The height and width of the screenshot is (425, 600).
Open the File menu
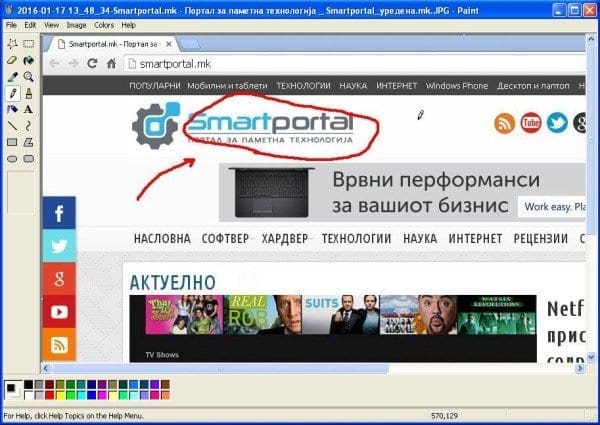pyautogui.click(x=11, y=25)
